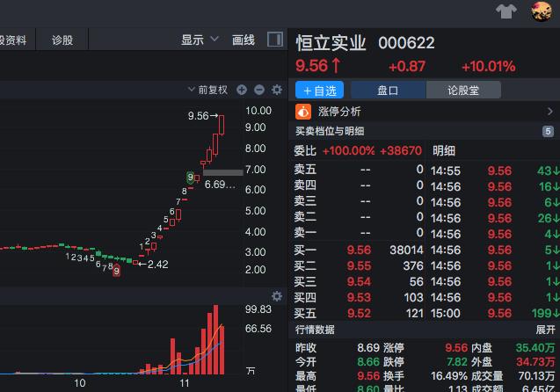
Task: Click the 换手 16.49% value
Action: click(449, 376)
